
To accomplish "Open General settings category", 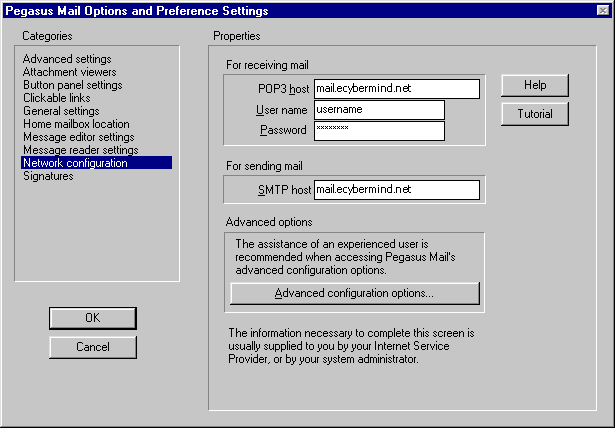I will (62, 111).
